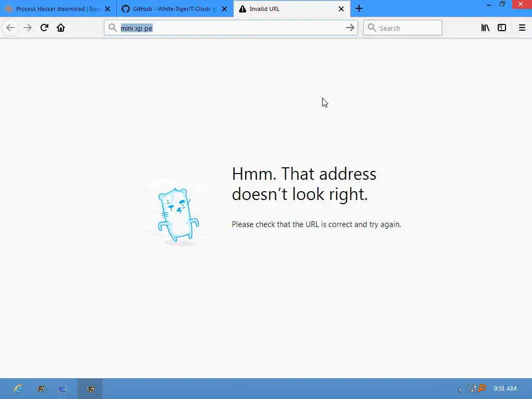Click the Search input field
Image resolution: width=532 pixels, height=399 pixels.
(403, 28)
